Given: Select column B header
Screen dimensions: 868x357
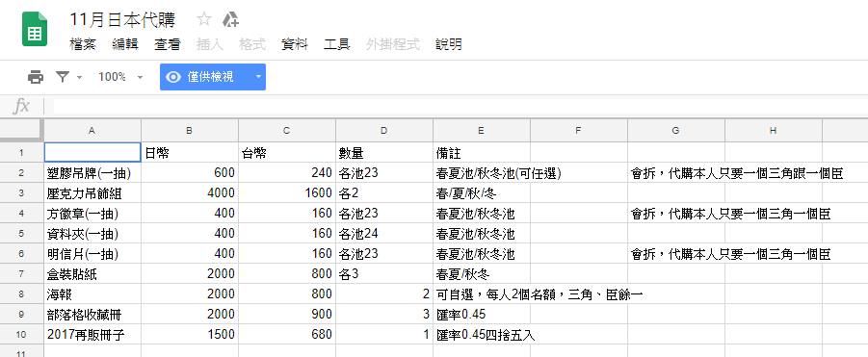Looking at the screenshot, I should tap(190, 131).
